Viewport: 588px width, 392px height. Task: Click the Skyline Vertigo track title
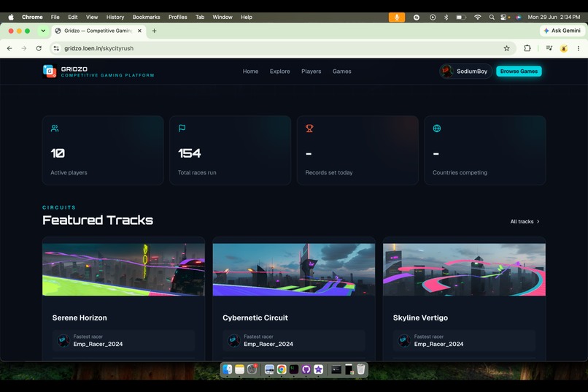coord(420,318)
